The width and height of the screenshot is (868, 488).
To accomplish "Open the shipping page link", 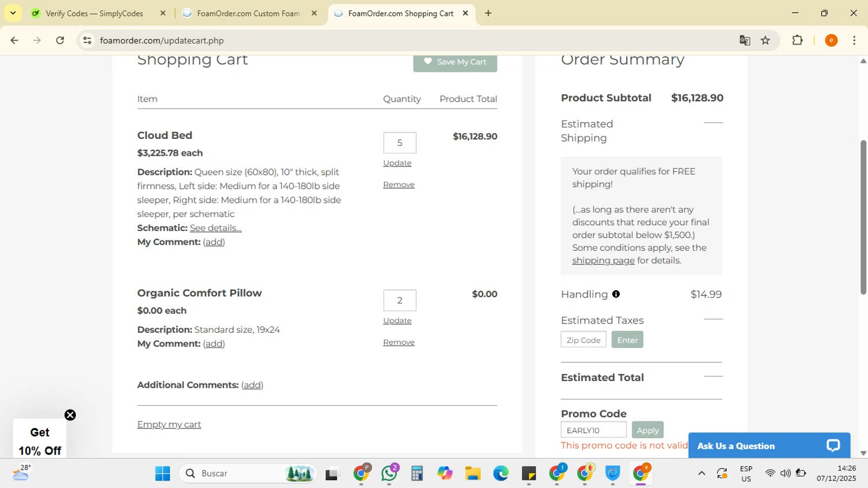I will pyautogui.click(x=603, y=260).
